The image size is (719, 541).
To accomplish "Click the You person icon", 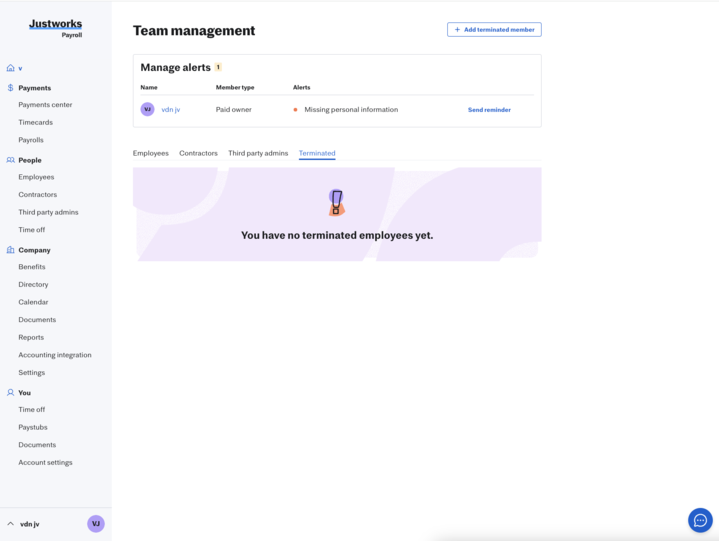I will (x=11, y=393).
